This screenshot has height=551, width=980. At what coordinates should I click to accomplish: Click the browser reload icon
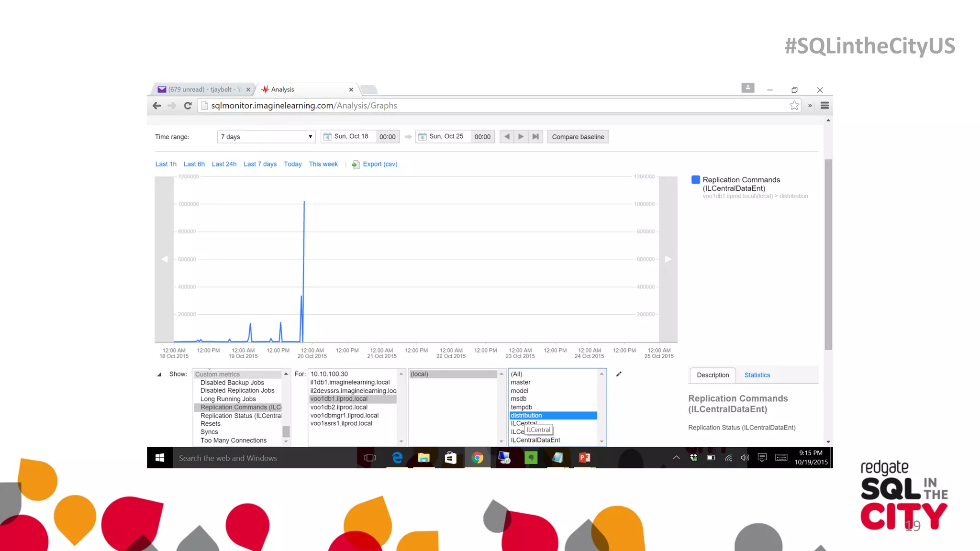188,106
